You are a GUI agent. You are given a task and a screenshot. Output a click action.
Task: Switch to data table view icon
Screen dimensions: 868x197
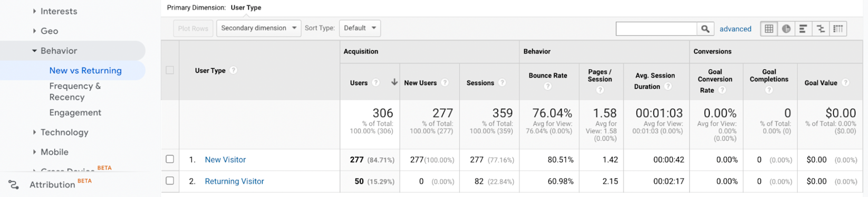click(x=769, y=29)
